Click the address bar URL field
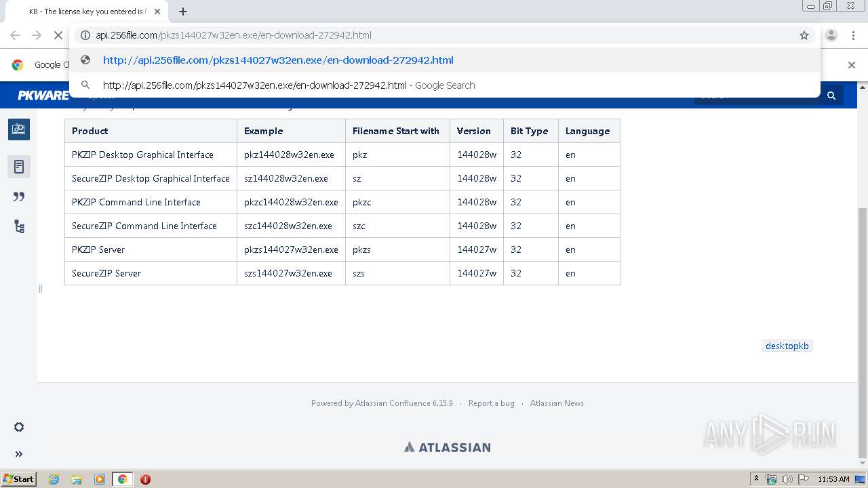Screen dimensions: 868x488 (x=444, y=35)
